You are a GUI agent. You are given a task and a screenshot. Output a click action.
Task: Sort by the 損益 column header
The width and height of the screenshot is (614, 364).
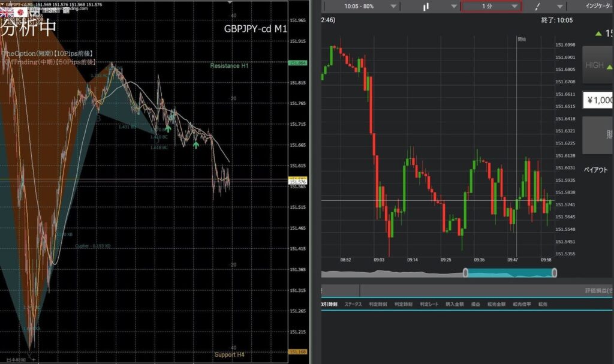475,305
